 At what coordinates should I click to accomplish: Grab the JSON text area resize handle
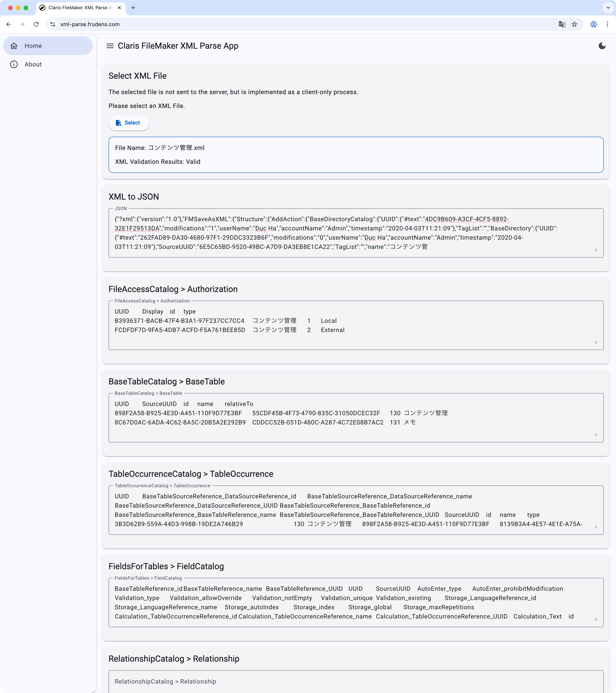pos(596,250)
